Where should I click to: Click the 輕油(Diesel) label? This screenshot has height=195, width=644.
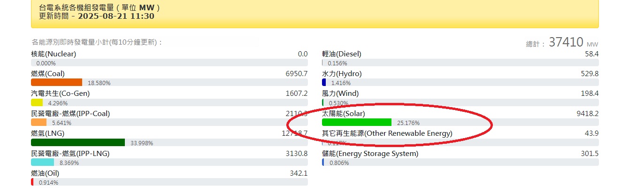click(x=342, y=54)
